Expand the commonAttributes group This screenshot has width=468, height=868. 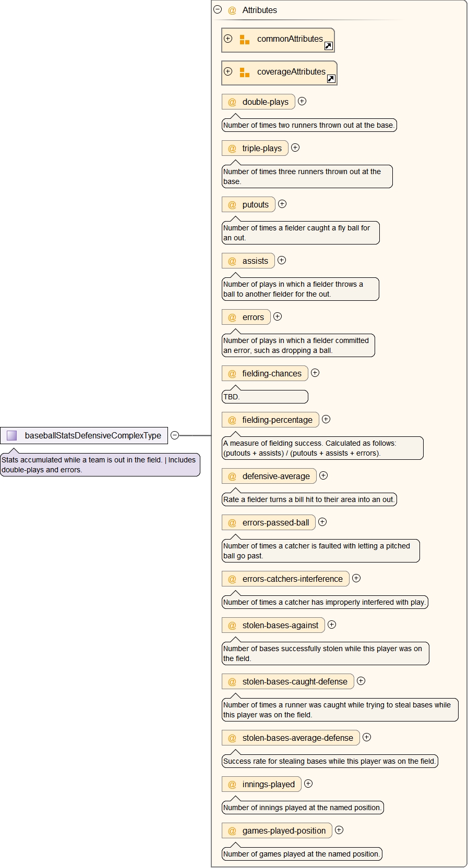[x=228, y=39]
